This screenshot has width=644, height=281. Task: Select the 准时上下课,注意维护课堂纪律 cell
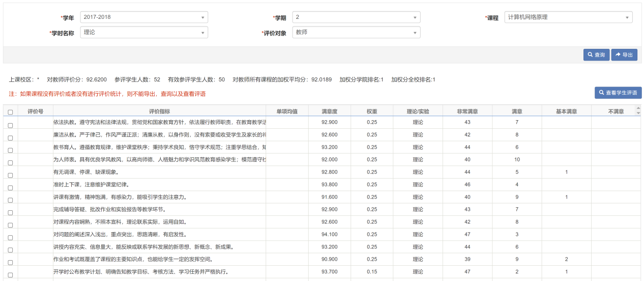(x=159, y=185)
